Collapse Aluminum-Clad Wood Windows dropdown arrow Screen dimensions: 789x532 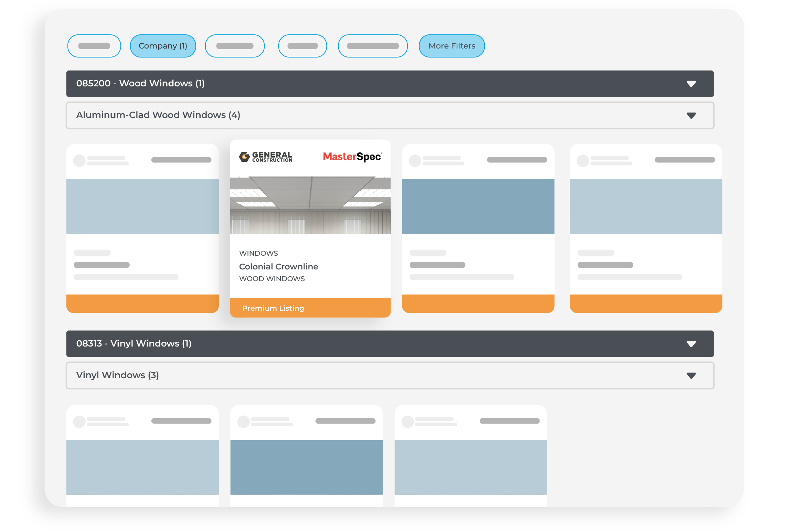[691, 115]
